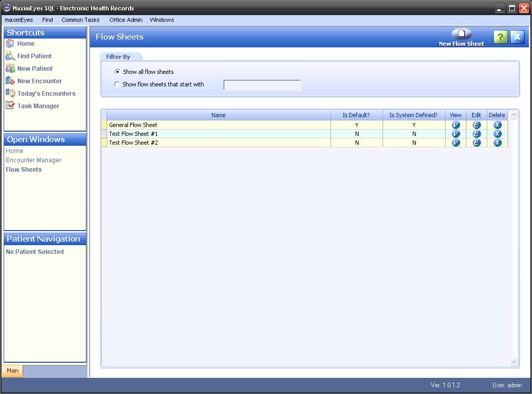Open help with the green question mark
The image size is (532, 394).
coord(500,36)
